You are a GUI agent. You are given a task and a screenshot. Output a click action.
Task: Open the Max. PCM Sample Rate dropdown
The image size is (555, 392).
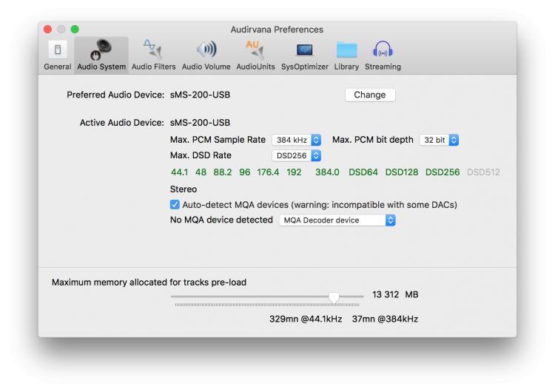click(296, 140)
